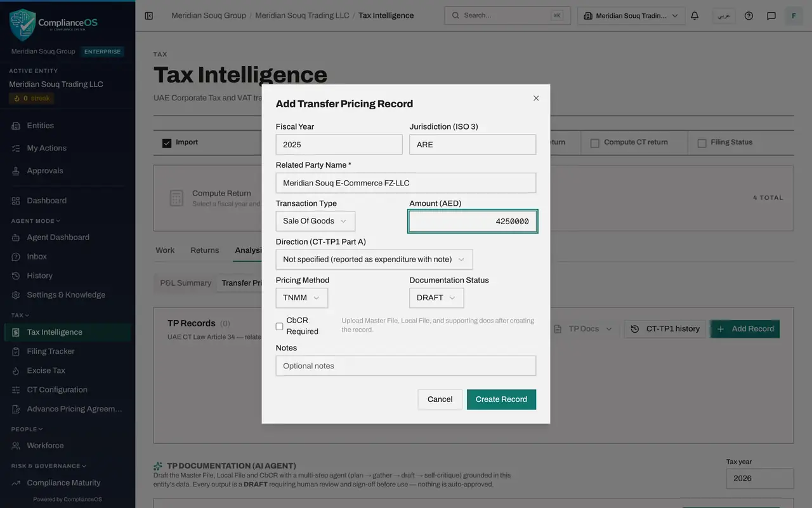The width and height of the screenshot is (812, 508).
Task: Open the Transaction Type dropdown
Action: tap(315, 221)
